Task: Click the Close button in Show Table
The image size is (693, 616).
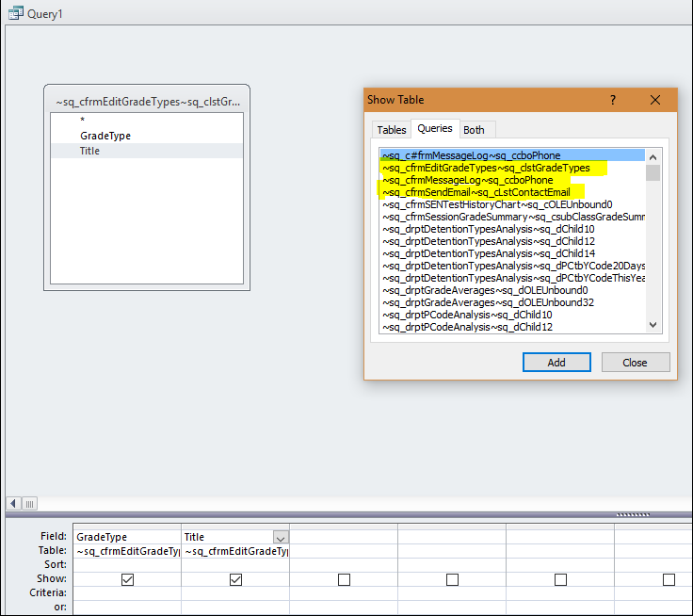Action: pyautogui.click(x=636, y=363)
